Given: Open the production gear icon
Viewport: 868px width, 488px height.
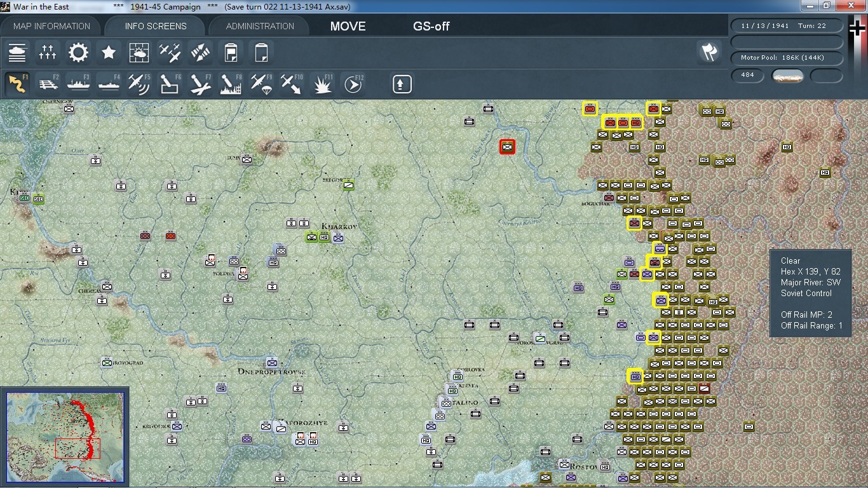Looking at the screenshot, I should (78, 52).
